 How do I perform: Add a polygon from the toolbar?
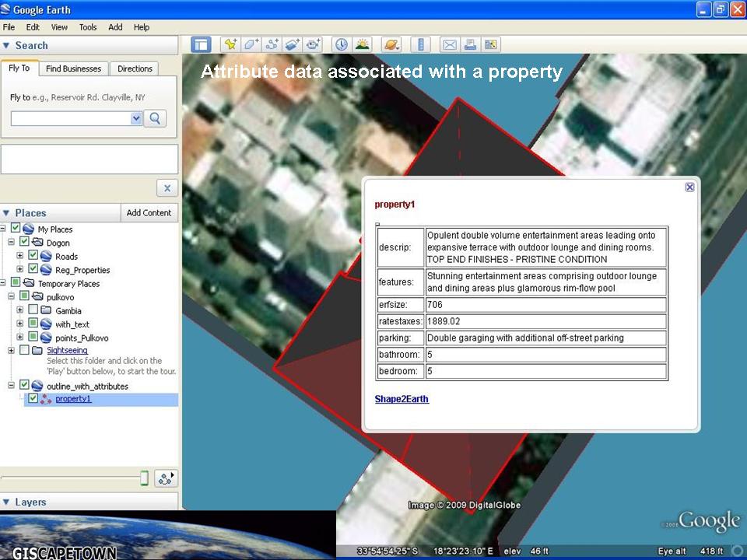point(251,45)
